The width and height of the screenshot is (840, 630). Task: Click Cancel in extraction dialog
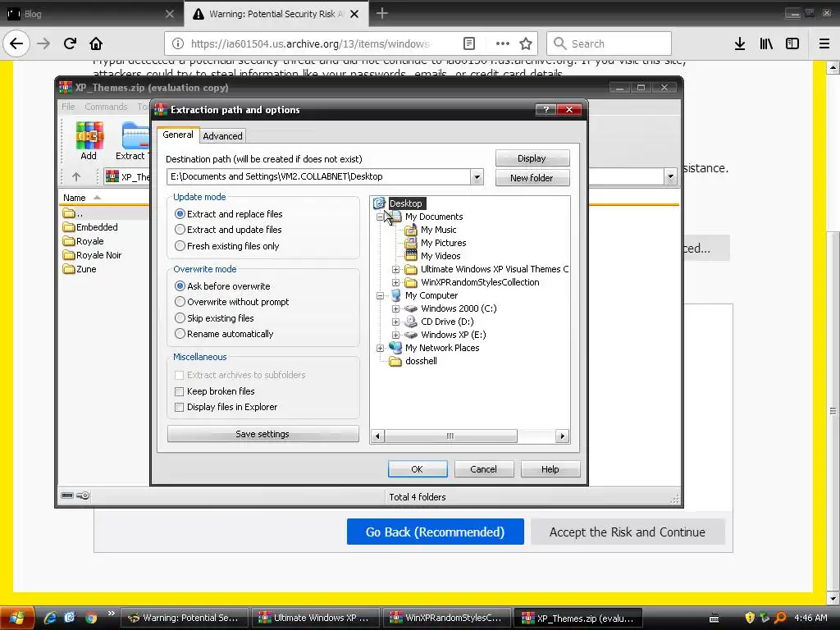click(484, 468)
